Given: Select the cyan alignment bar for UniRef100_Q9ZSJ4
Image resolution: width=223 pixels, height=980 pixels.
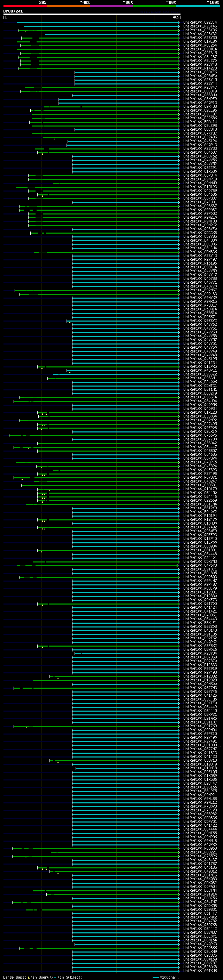Looking at the screenshot, I should pyautogui.click(x=97, y=23).
